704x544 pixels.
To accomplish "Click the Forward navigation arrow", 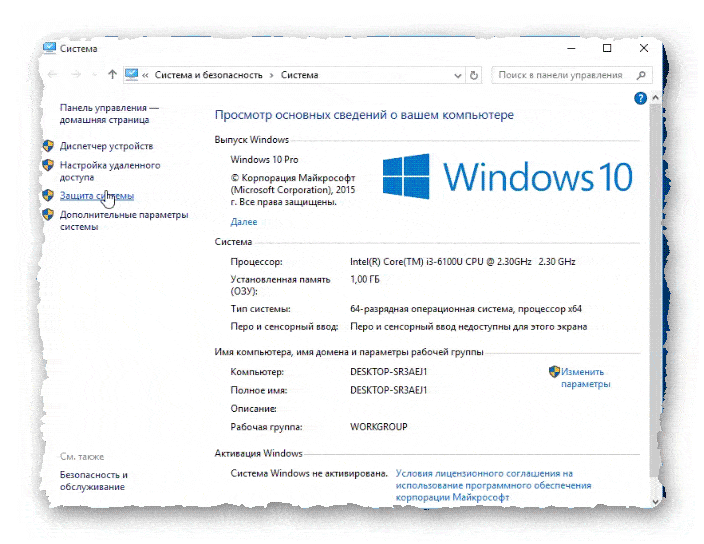I will [x=76, y=75].
